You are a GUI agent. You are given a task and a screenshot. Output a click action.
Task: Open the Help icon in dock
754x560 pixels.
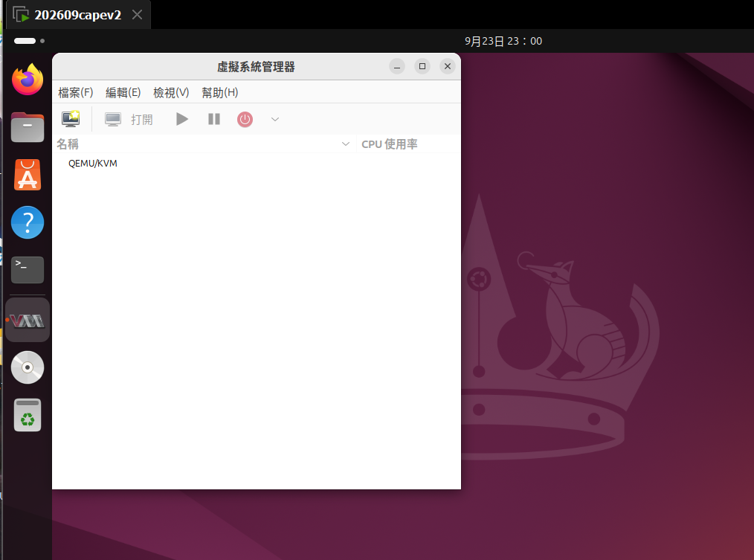(28, 222)
